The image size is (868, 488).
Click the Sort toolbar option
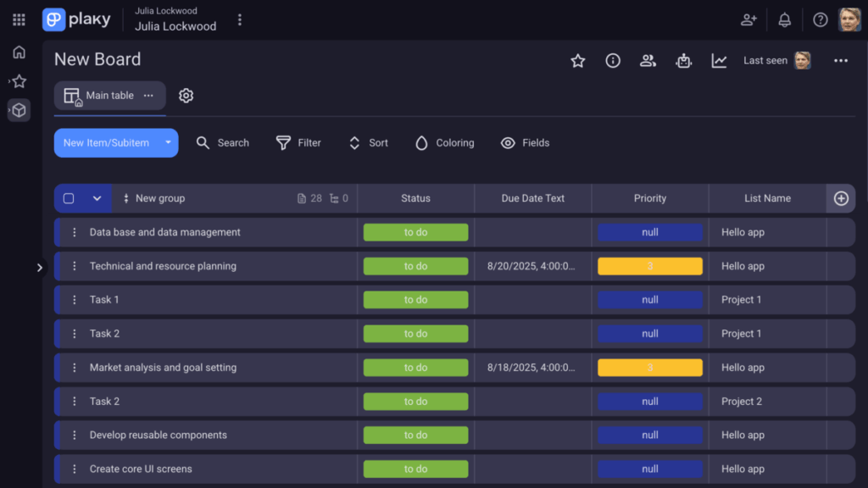pyautogui.click(x=368, y=142)
